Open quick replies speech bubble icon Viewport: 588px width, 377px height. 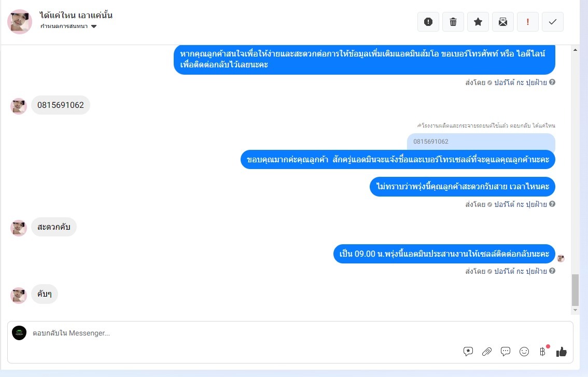click(x=506, y=352)
